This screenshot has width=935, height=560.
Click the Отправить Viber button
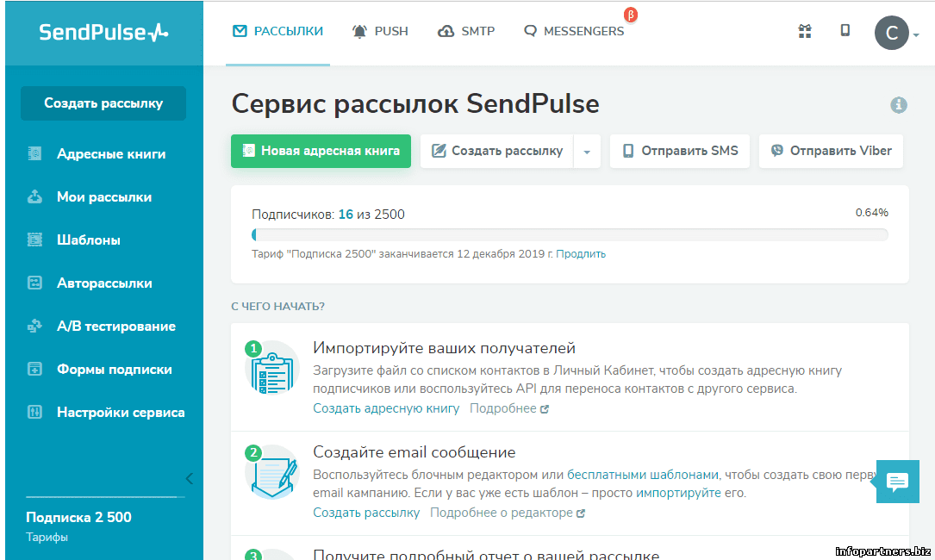pyautogui.click(x=831, y=151)
